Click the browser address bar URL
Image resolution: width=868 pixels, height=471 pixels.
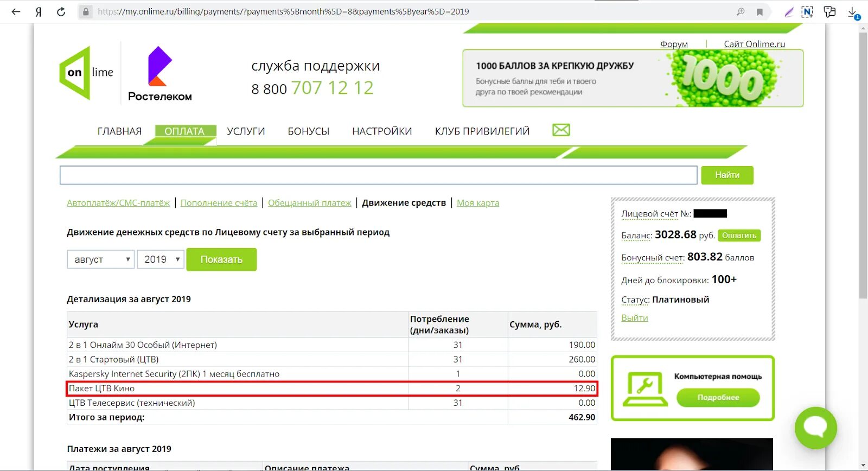(x=283, y=11)
